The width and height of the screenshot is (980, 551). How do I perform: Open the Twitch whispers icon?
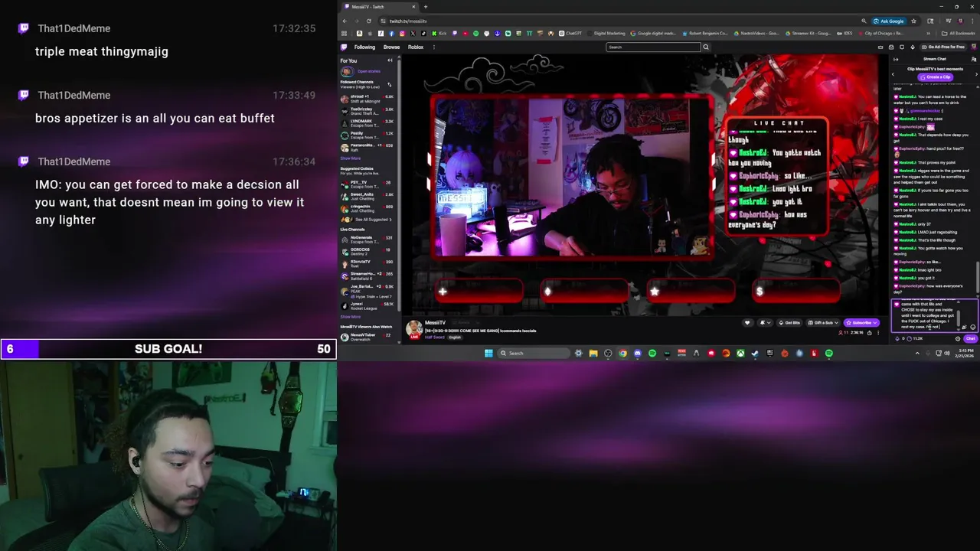(902, 47)
